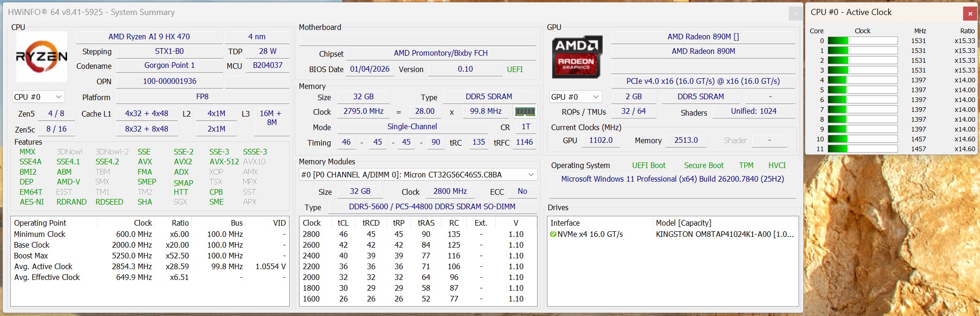
Task: Close the CPU #0 Active Clock window
Action: point(970,14)
